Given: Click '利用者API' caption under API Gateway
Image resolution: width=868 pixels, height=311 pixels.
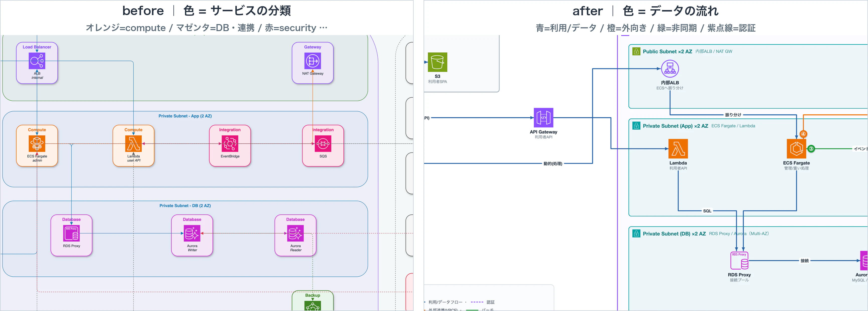Looking at the screenshot, I should 543,137.
